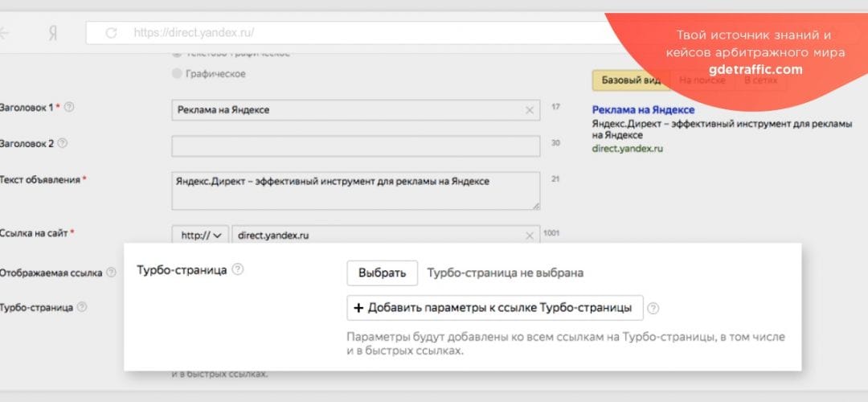This screenshot has width=868, height=402.
Task: Click the browser back arrow
Action: click(4, 33)
